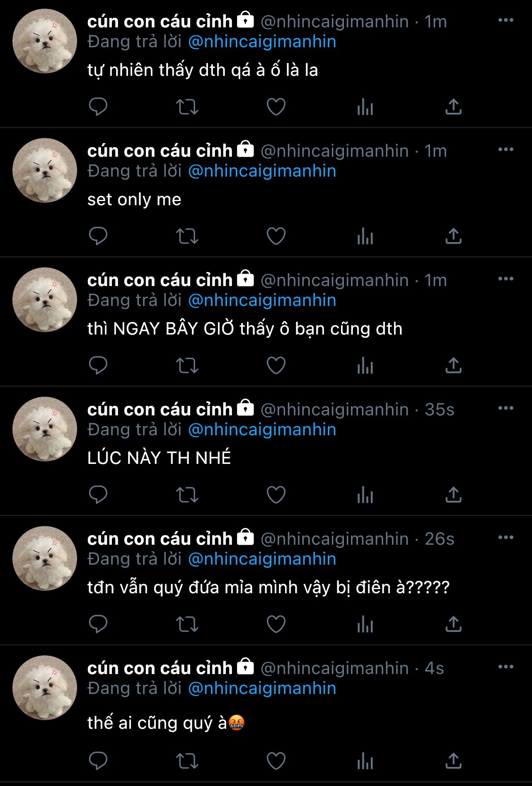Open the puppy avatar on the last tweet
Viewport: 532px width, 786px height.
[x=45, y=688]
